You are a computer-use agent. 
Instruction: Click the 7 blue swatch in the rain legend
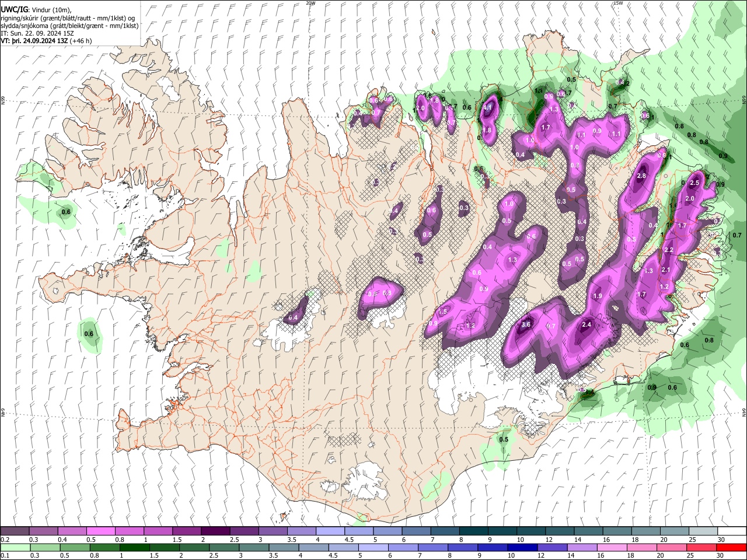click(x=433, y=548)
